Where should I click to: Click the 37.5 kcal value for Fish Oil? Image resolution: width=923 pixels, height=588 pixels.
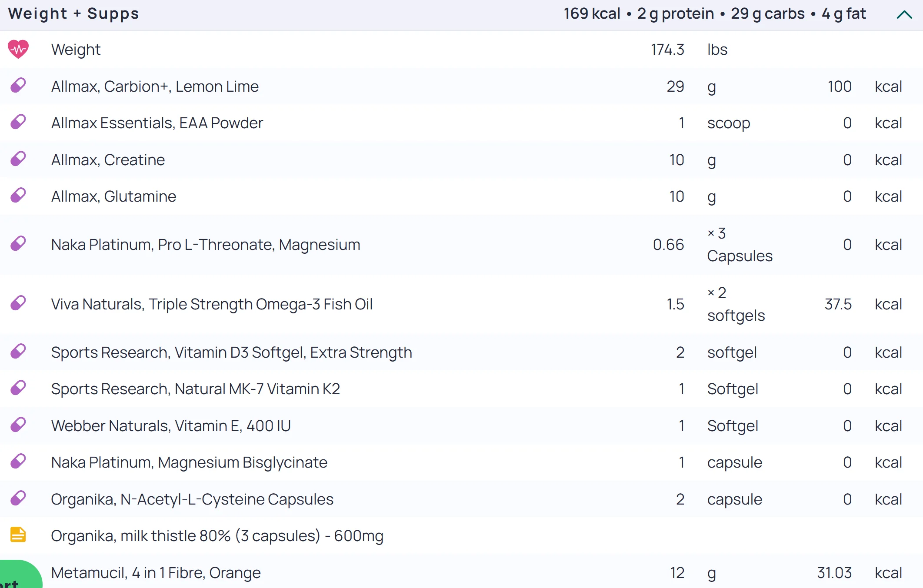point(838,304)
